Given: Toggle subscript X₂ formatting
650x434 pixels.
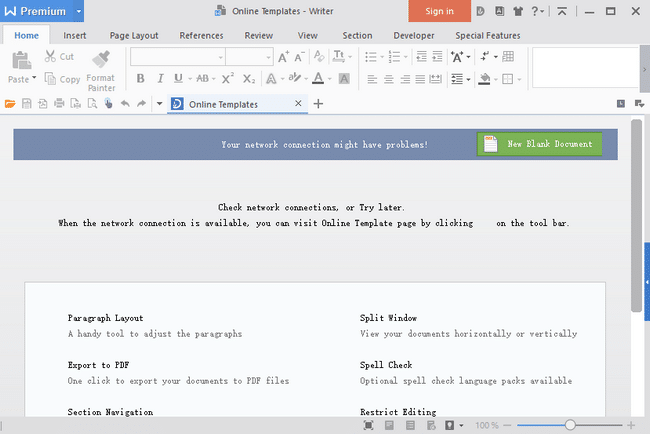Looking at the screenshot, I should [249, 79].
